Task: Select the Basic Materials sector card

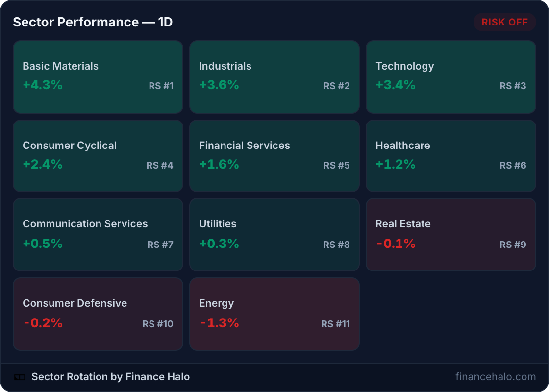Action: point(98,76)
